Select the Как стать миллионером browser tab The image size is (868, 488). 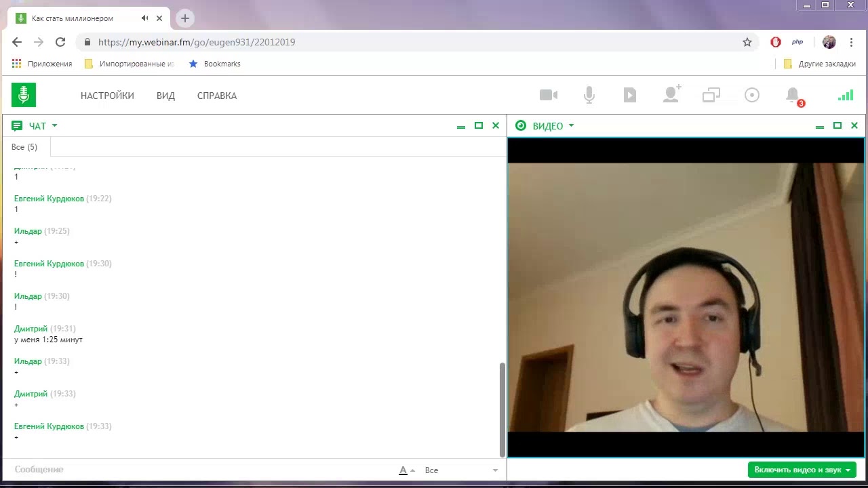tap(88, 18)
